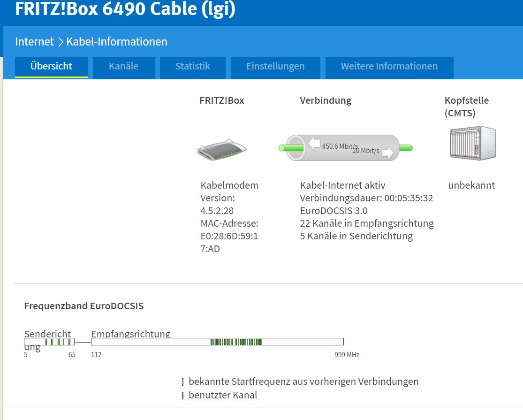
Task: Click the 20 Mbit/s speed label
Action: point(366,151)
